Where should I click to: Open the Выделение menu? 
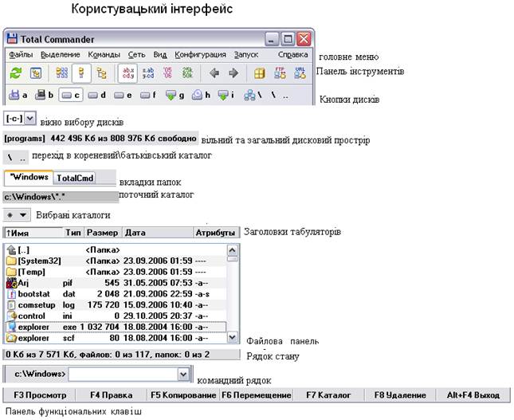click(x=61, y=54)
